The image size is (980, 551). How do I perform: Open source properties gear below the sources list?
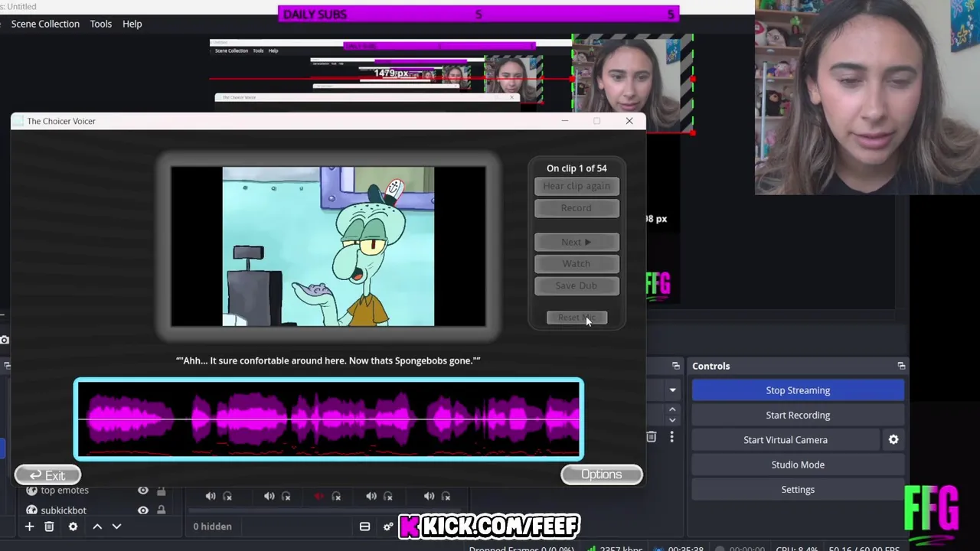tap(73, 527)
